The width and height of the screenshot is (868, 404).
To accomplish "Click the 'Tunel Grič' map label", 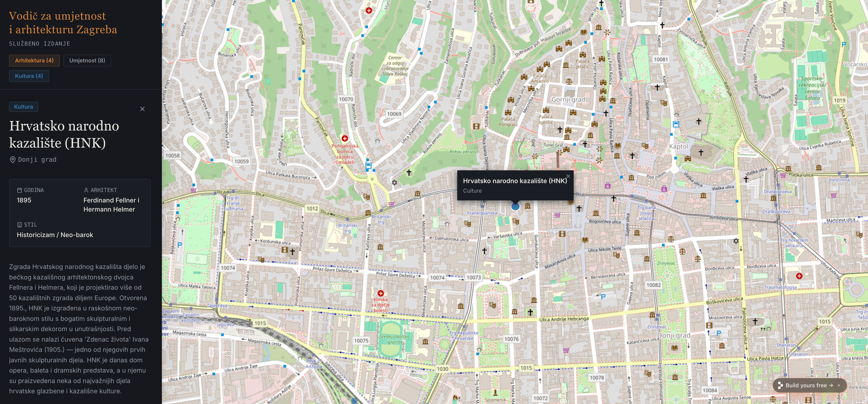I will 553,145.
